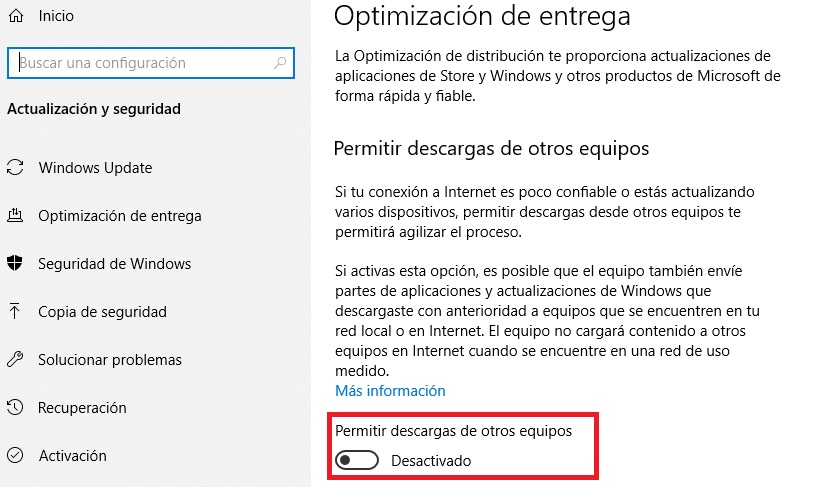
Task: Click the Seguridad de Windows shield icon
Action: (15, 264)
